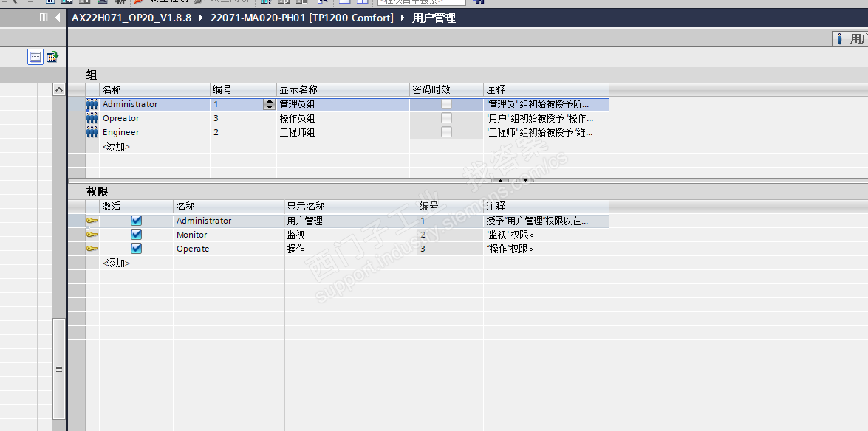Click the 密码时效 column header
Screen dimensions: 868x431
446,89
